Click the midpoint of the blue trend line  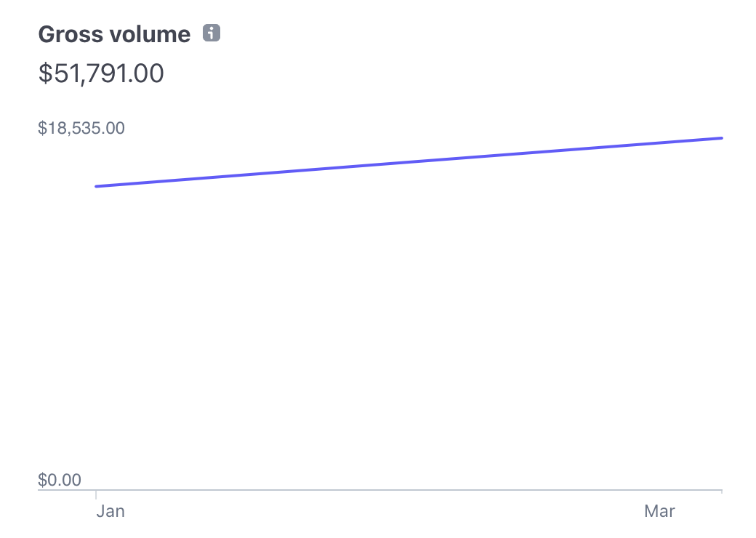(409, 162)
